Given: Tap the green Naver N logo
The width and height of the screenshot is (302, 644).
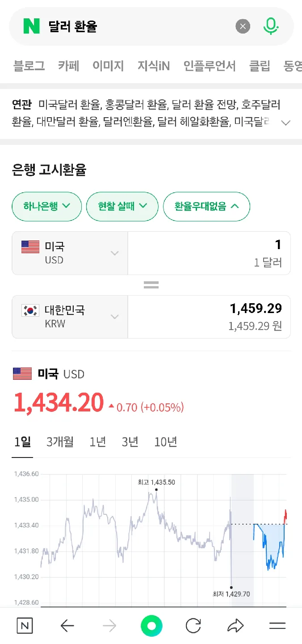Looking at the screenshot, I should click(x=31, y=26).
